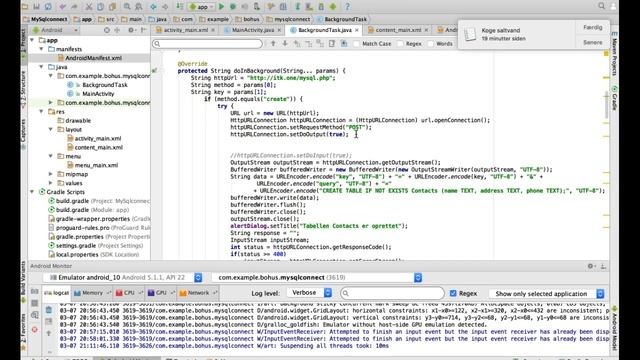Click the AVD Manager device icon
The width and height of the screenshot is (640, 360).
coord(309,7)
